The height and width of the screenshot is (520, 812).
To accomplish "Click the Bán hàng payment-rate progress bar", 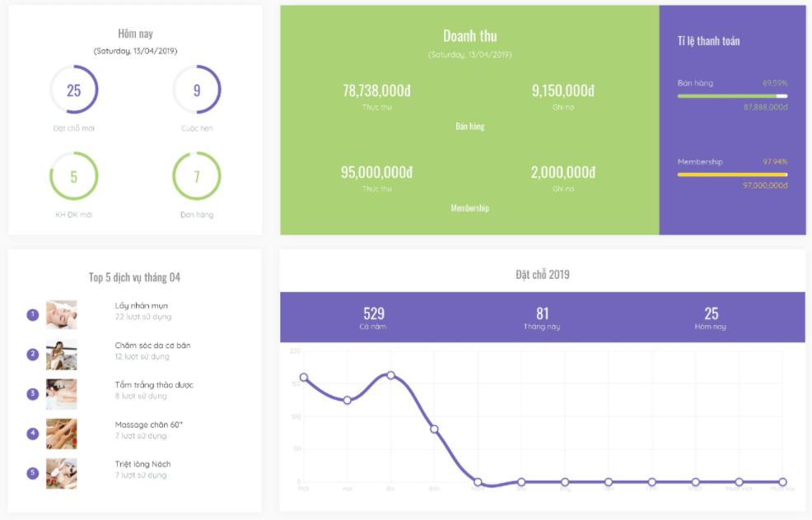I will (x=732, y=95).
